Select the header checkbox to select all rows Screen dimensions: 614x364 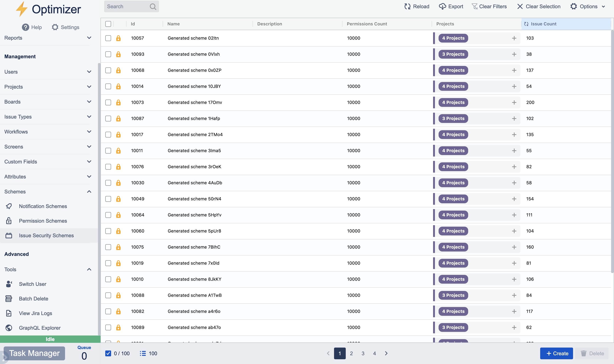click(x=108, y=24)
